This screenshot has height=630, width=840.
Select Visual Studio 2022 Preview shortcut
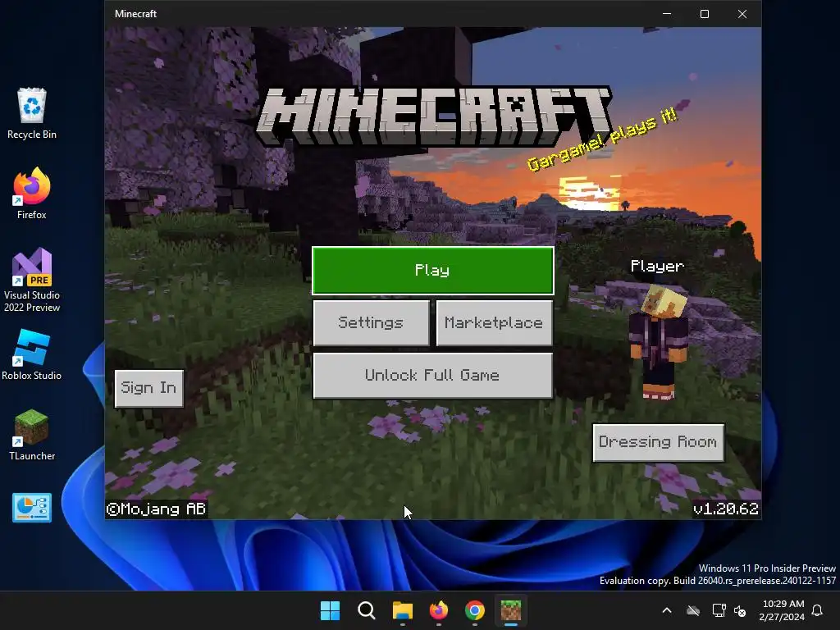[32, 280]
